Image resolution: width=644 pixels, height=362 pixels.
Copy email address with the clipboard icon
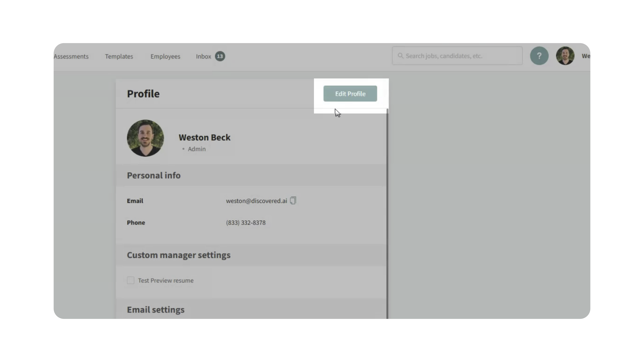pyautogui.click(x=293, y=201)
